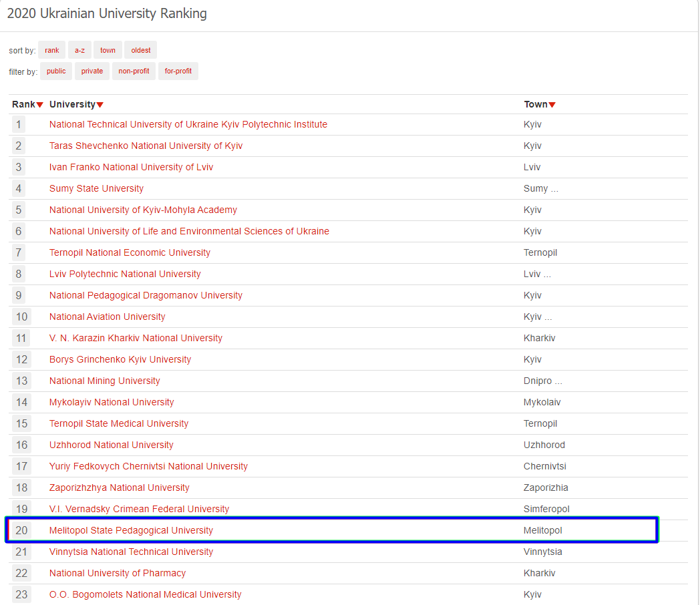This screenshot has width=700, height=605.
Task: Open Melitopol State Pedagogical University link
Action: pos(131,530)
